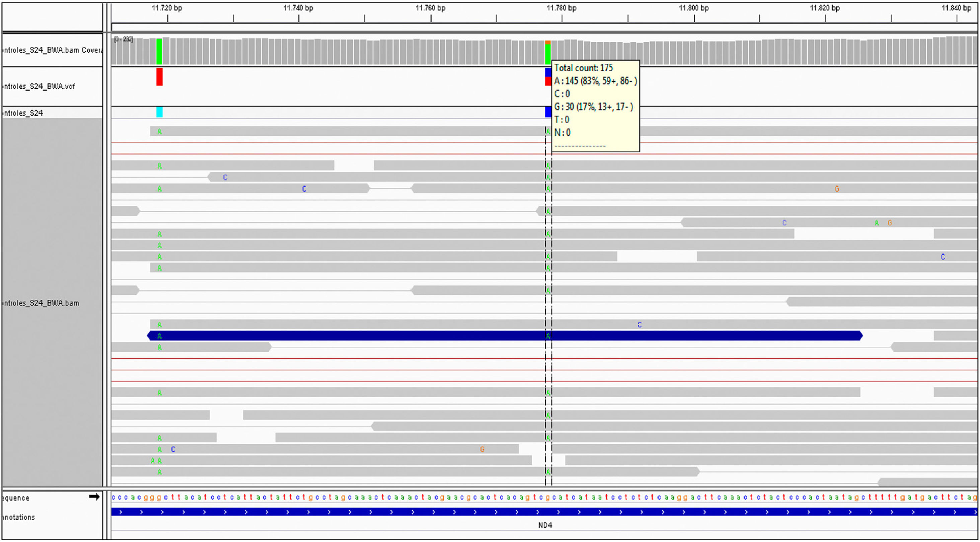Select the BWA.bam Coverage track name
This screenshot has height=542, width=980.
pyautogui.click(x=53, y=50)
